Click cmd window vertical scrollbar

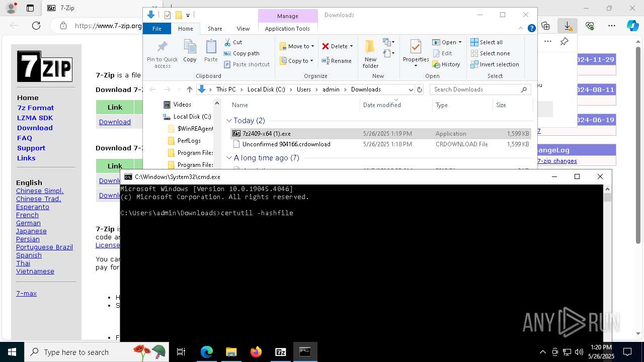click(607, 263)
